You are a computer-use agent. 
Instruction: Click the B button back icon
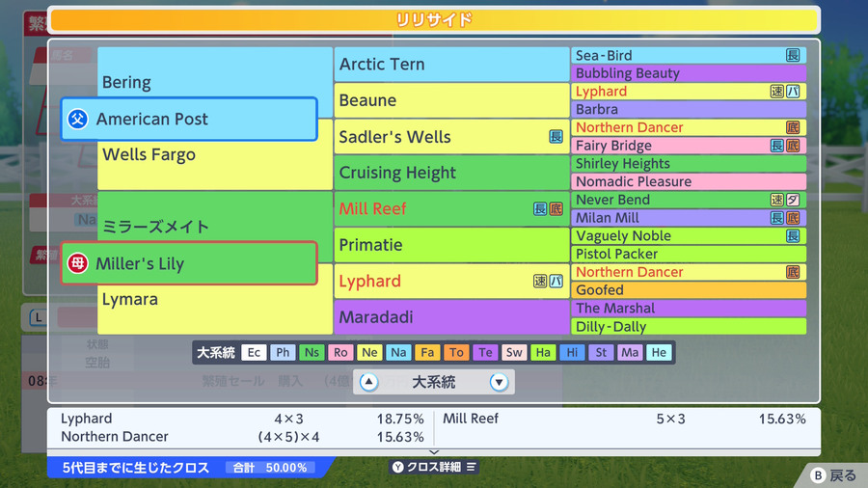click(x=818, y=474)
